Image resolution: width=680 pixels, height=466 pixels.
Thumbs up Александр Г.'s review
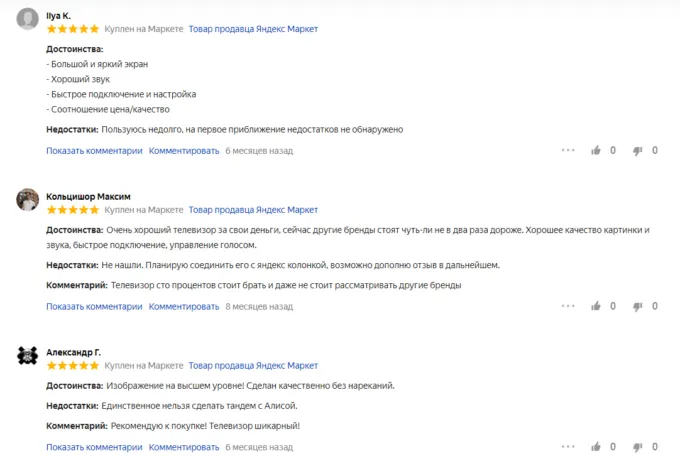click(x=597, y=446)
